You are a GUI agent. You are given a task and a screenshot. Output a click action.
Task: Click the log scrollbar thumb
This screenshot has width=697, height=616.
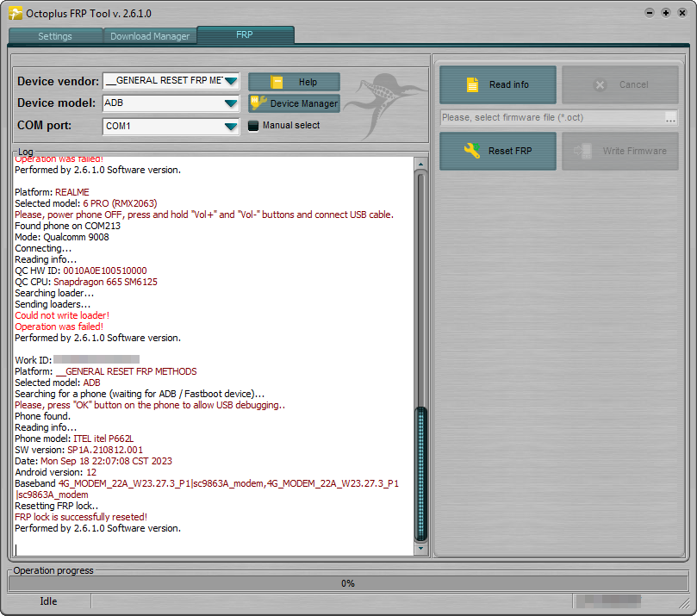pos(420,473)
